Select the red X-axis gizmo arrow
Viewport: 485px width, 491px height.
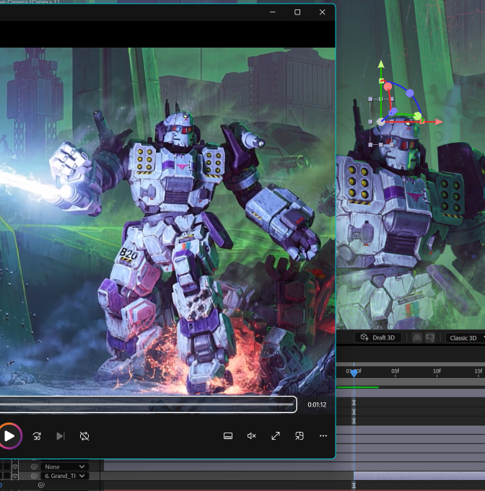tap(438, 122)
